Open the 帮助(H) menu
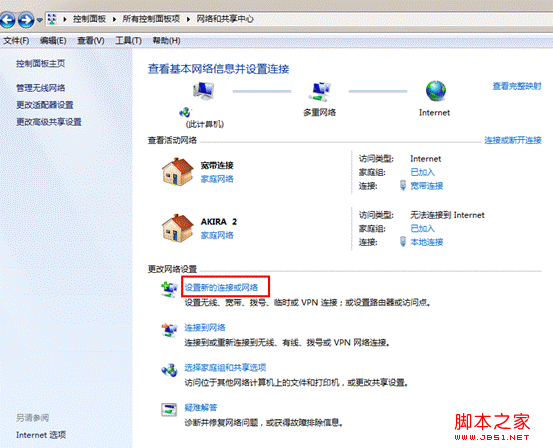Screen dimensions: 553x448 (166, 41)
